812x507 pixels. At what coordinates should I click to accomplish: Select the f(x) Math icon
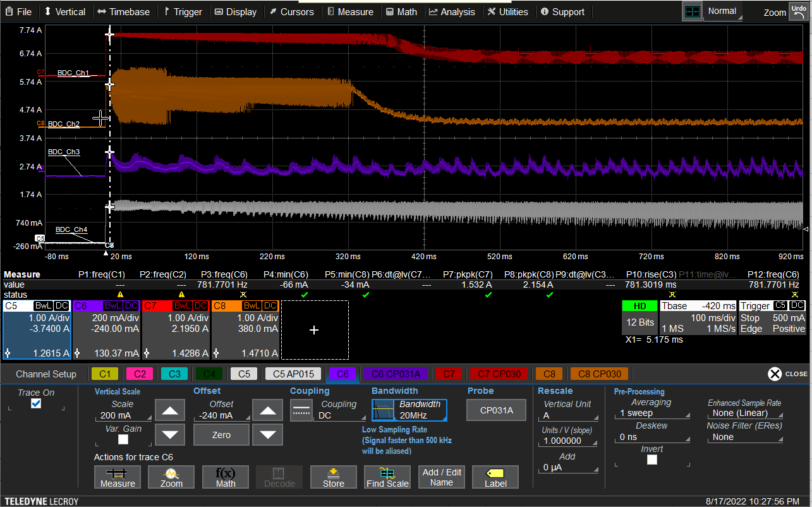225,477
